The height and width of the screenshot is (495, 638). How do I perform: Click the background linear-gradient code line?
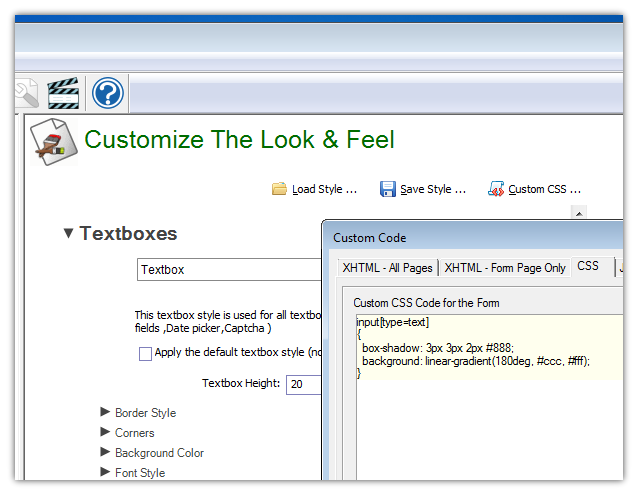pyautogui.click(x=476, y=361)
